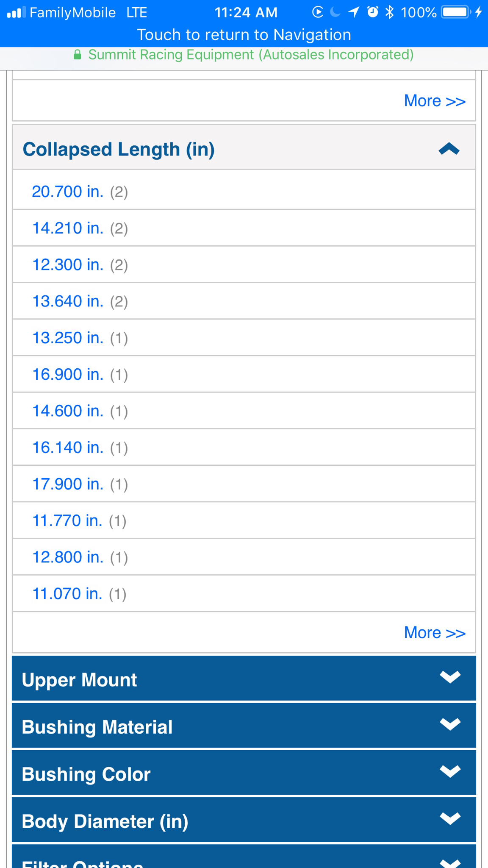This screenshot has height=868, width=488.
Task: Tap the green secure lock icon
Action: click(x=77, y=55)
